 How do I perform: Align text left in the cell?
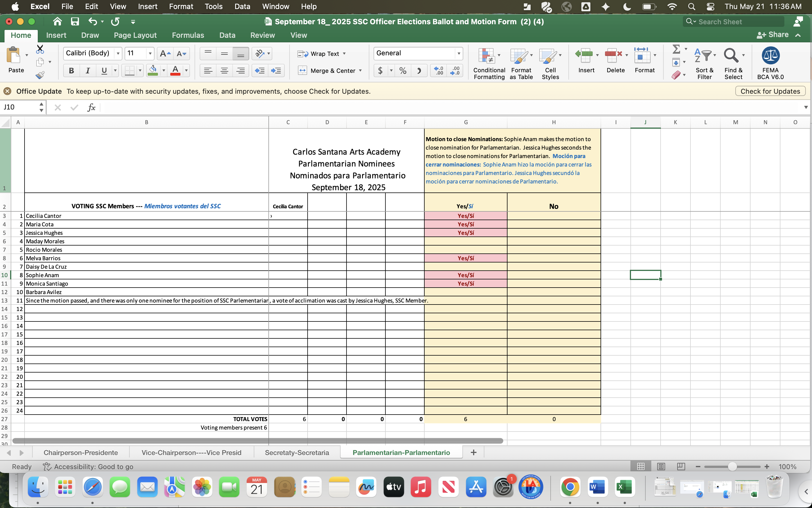[x=208, y=71]
